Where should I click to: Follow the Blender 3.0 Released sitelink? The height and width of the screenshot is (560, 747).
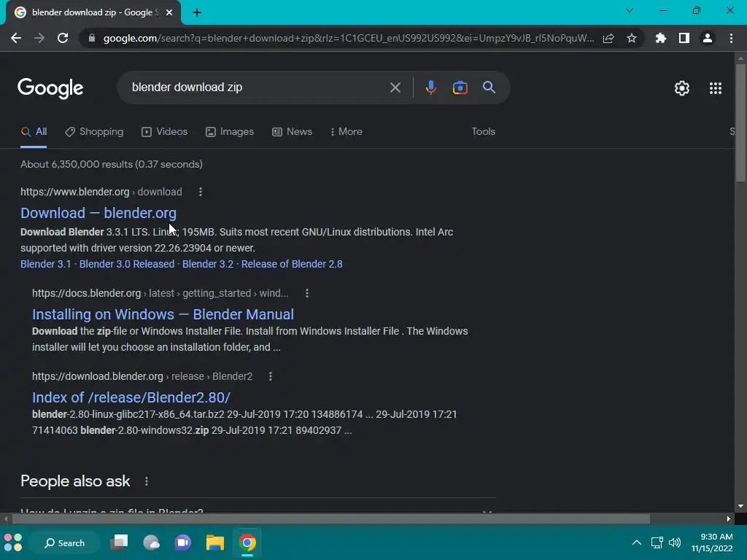tap(127, 264)
